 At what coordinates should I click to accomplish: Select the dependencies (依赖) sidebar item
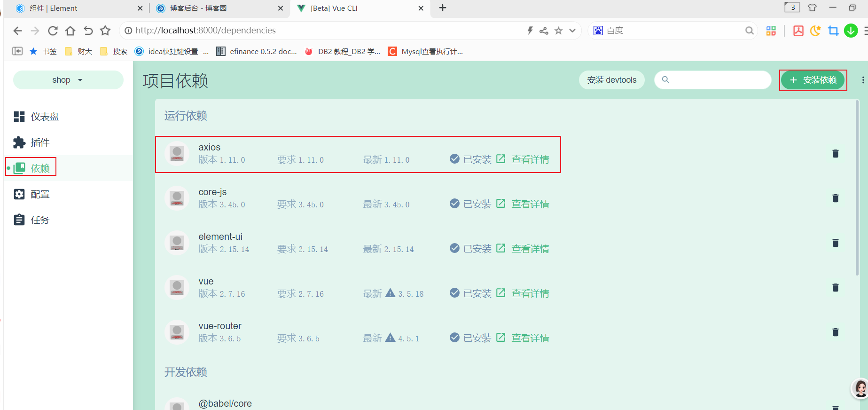coord(68,168)
